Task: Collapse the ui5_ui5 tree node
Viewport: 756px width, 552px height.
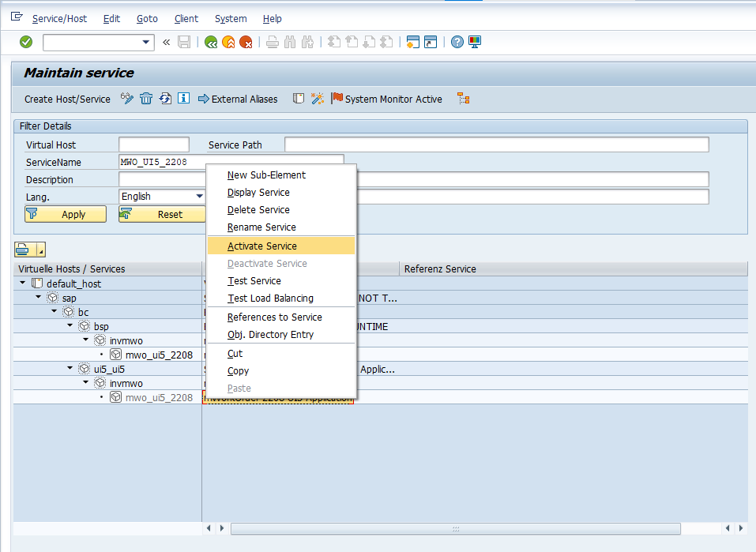Action: coord(70,368)
